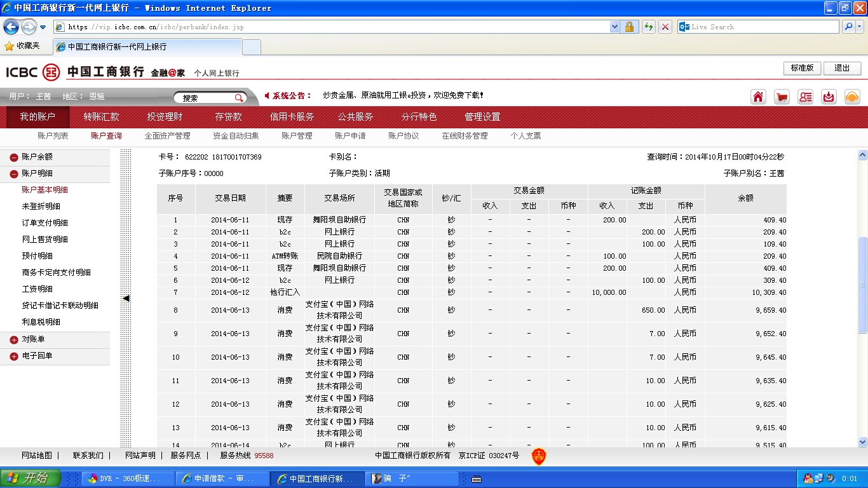Open the address bar URL dropdown
This screenshot has height=488, width=868.
pyautogui.click(x=614, y=27)
